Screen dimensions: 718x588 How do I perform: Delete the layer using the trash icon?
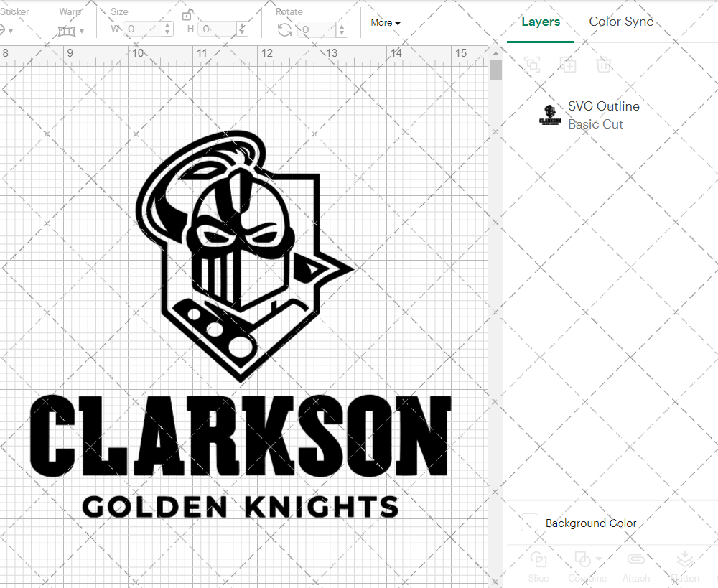(x=605, y=65)
